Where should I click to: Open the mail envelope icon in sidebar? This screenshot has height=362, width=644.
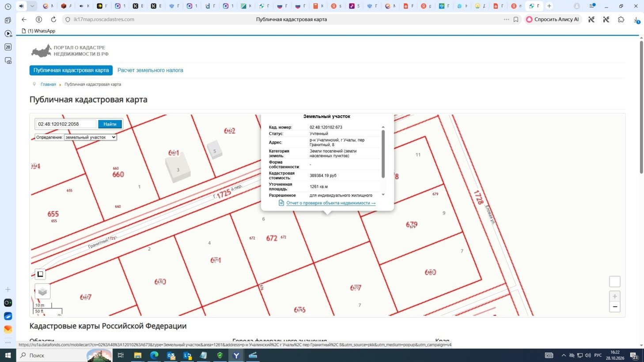8,329
